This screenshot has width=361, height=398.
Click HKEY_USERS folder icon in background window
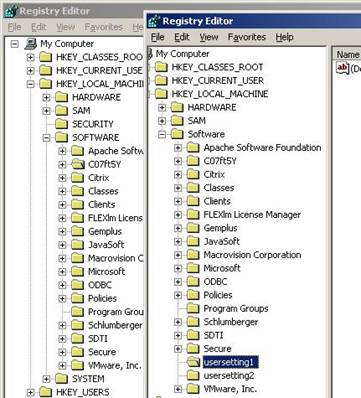45,392
